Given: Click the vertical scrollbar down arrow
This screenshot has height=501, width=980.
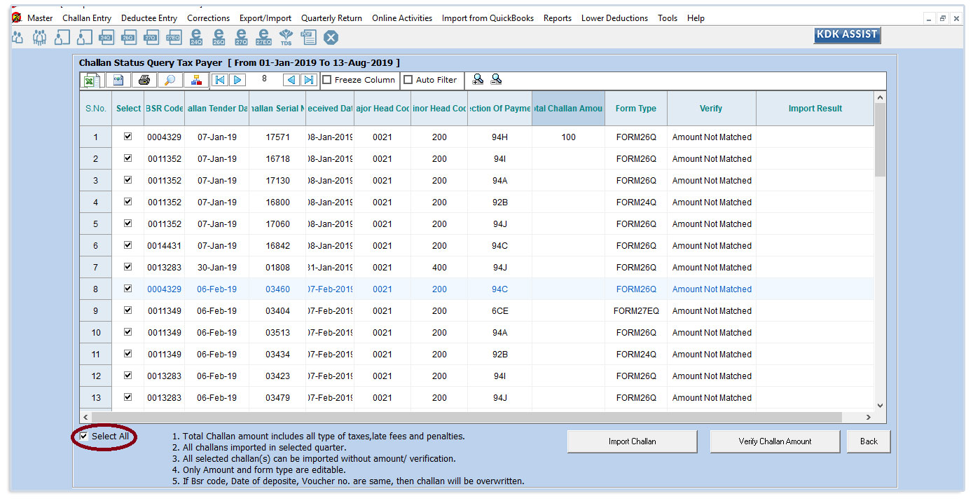Looking at the screenshot, I should pos(880,405).
